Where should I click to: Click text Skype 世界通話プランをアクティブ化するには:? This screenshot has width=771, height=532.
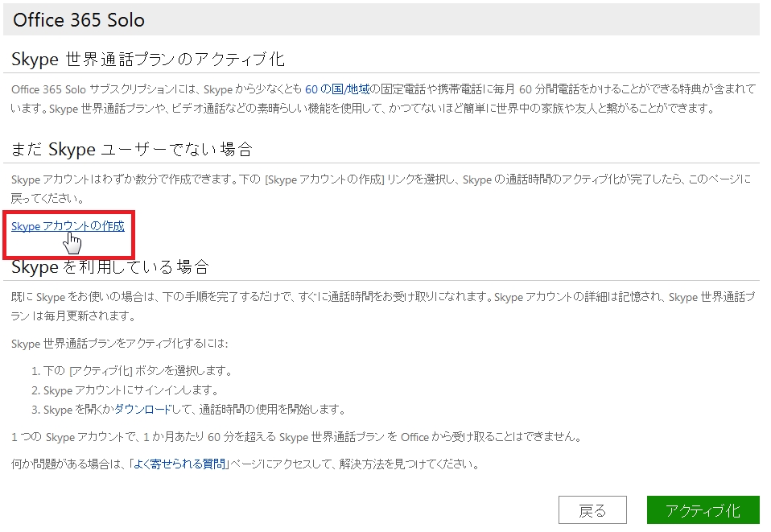pos(119,343)
